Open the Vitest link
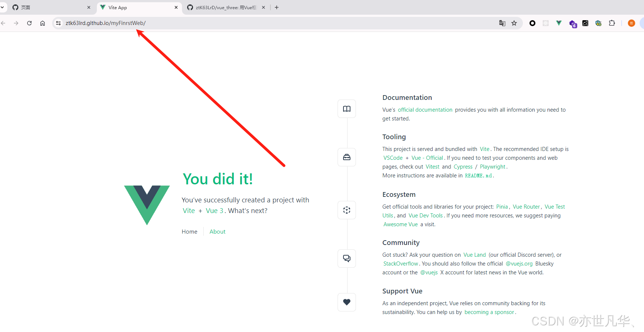Image resolution: width=644 pixels, height=332 pixels. pyautogui.click(x=432, y=167)
